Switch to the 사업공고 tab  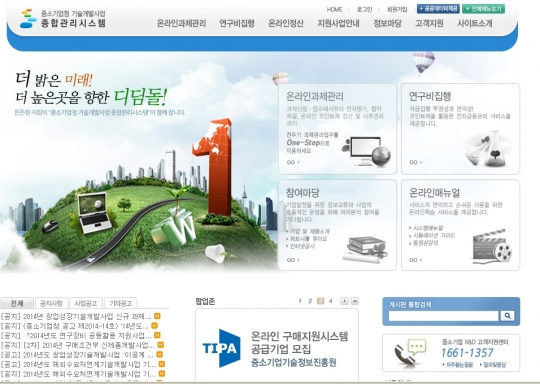coord(86,303)
